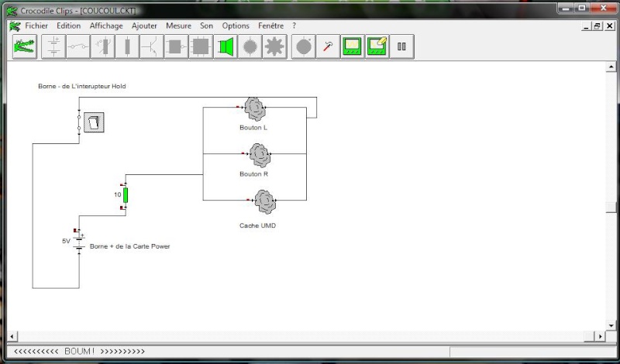Click the crocodile document icon in menu bar
The image size is (620, 364).
tap(15, 26)
